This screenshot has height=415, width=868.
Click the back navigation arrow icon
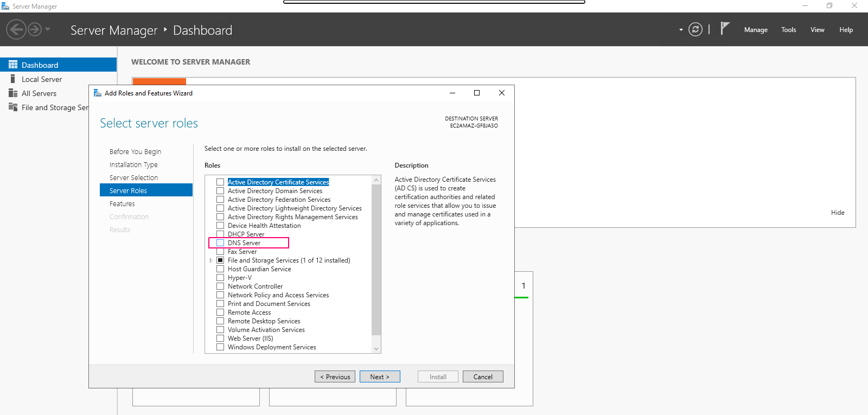pyautogui.click(x=16, y=29)
